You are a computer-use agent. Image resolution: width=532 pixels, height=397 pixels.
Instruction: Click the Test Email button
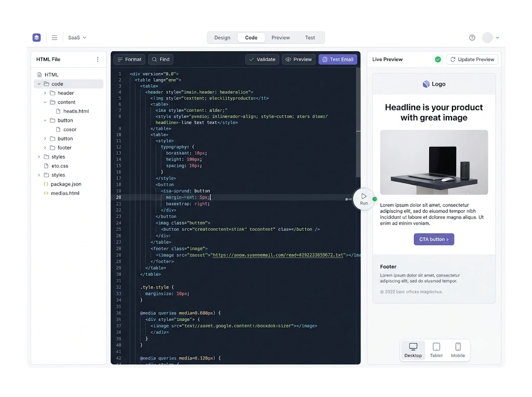(338, 59)
